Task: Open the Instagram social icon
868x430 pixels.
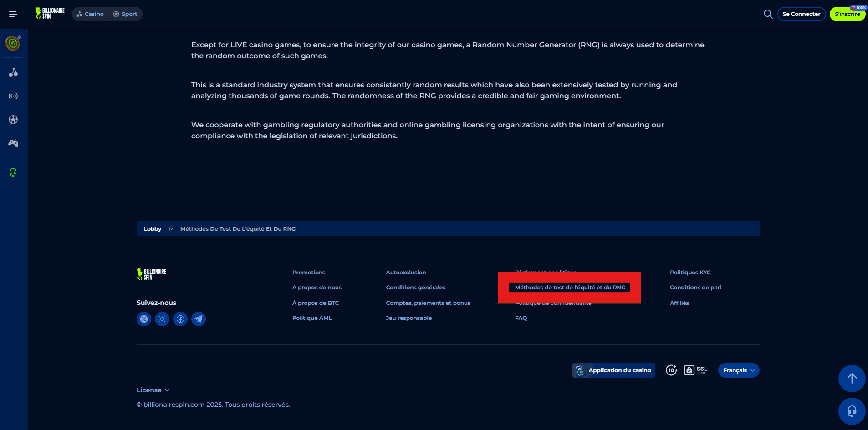Action: pos(162,319)
